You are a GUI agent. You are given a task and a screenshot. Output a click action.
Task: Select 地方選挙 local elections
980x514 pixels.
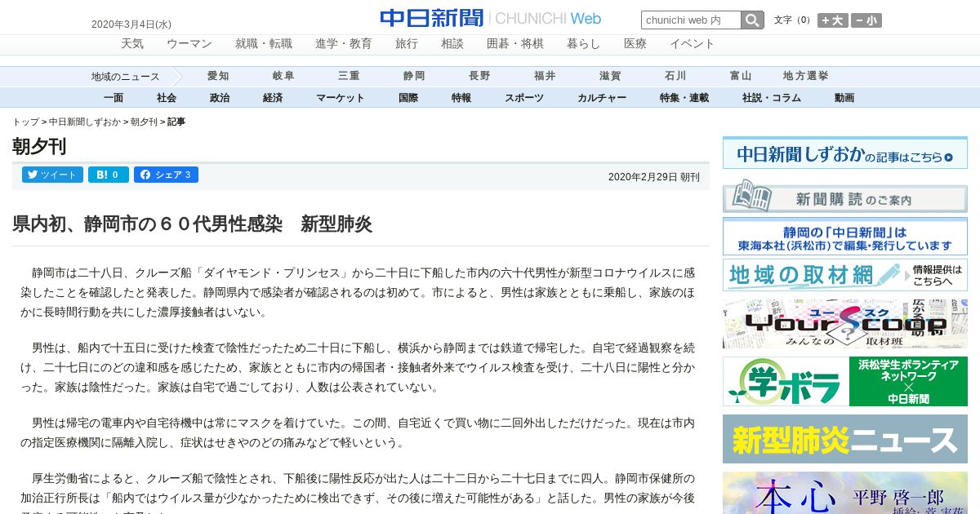[x=806, y=76]
